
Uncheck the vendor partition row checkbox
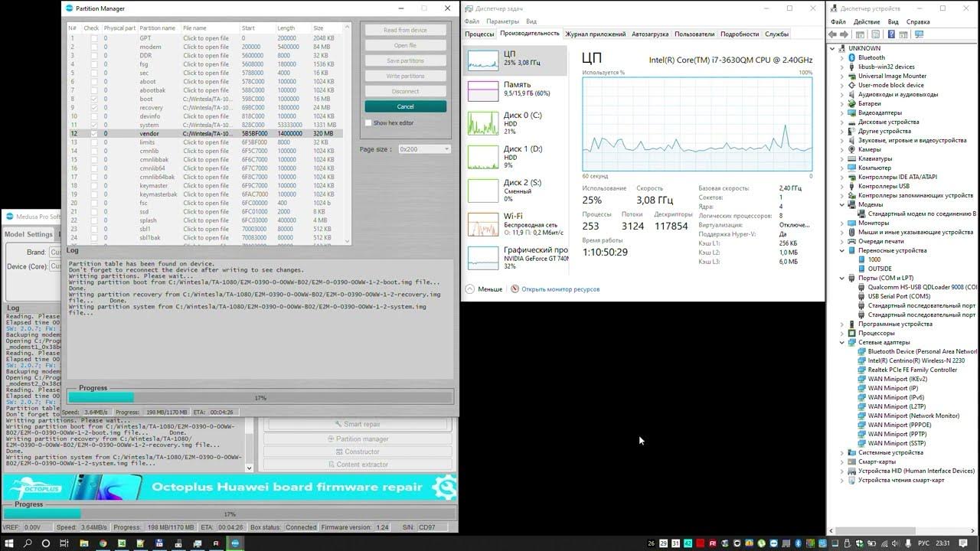(93, 134)
